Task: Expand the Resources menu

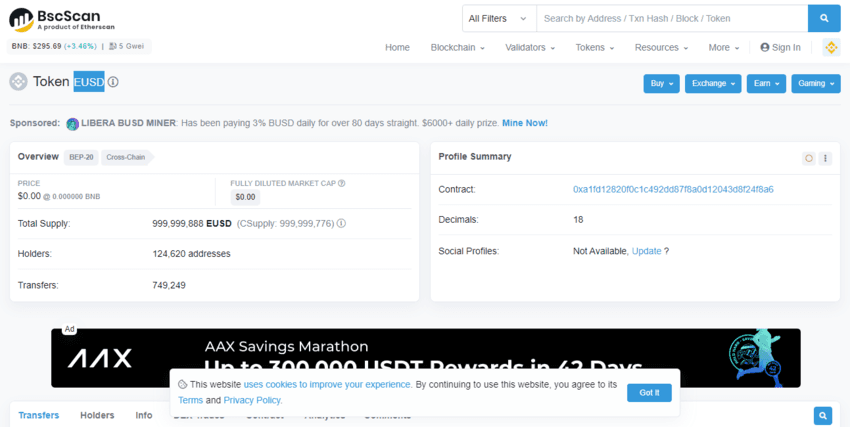Action: click(x=661, y=48)
